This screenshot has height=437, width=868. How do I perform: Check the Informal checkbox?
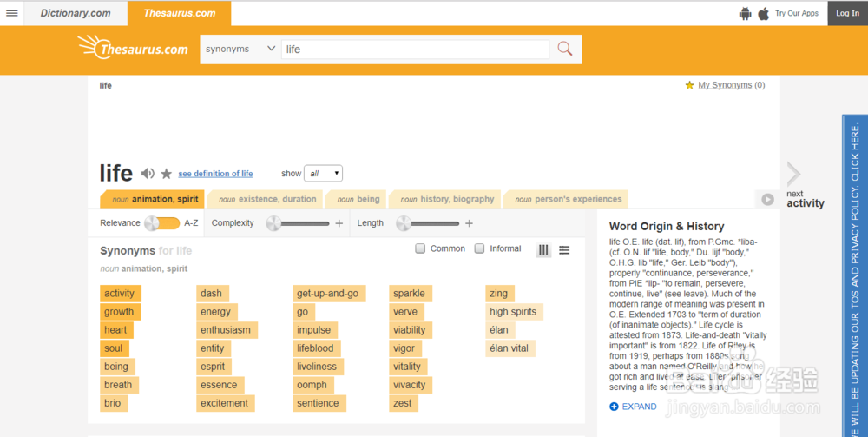tap(479, 248)
